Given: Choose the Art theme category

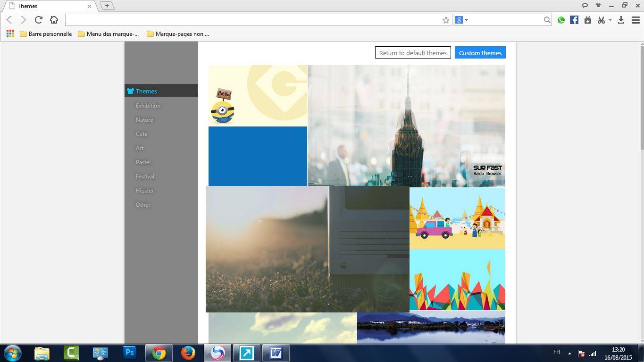Looking at the screenshot, I should click(140, 148).
